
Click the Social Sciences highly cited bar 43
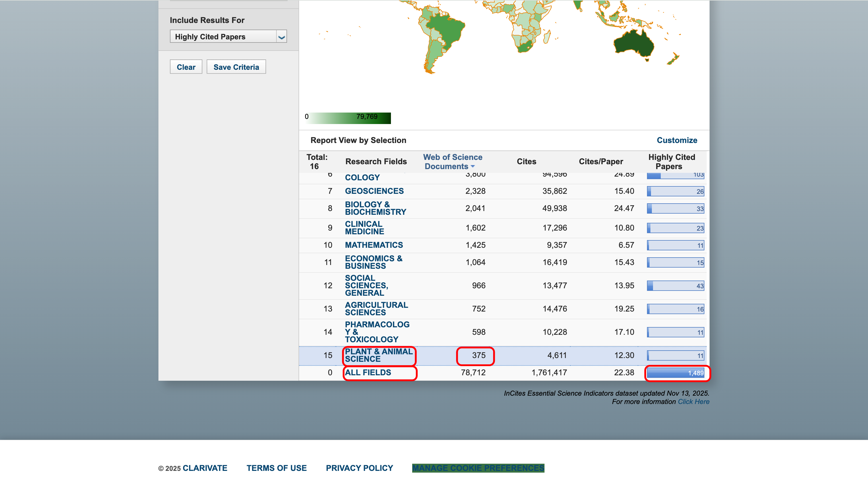(x=675, y=286)
